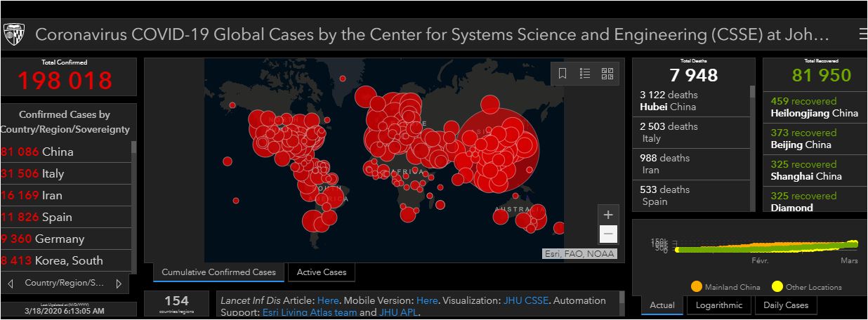Click the Johns Hopkins shield logo
The height and width of the screenshot is (320, 868).
tap(13, 34)
